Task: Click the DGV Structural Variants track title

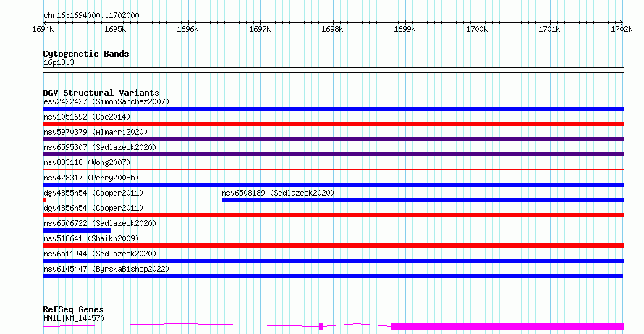Action: 101,93
